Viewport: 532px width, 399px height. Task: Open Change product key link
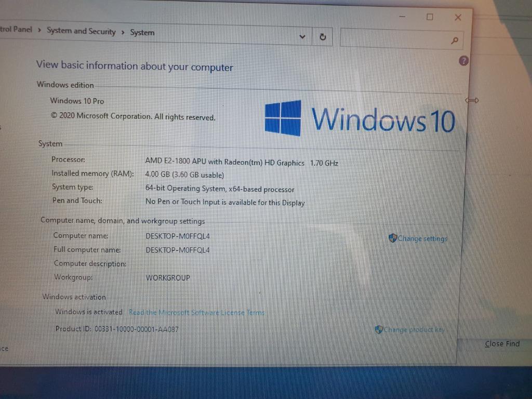click(414, 329)
